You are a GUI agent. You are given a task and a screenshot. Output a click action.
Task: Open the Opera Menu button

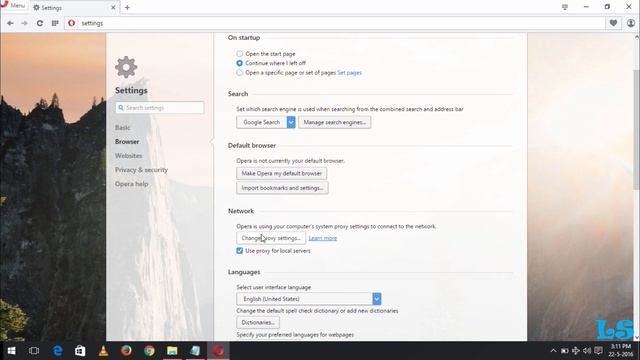(13, 6)
